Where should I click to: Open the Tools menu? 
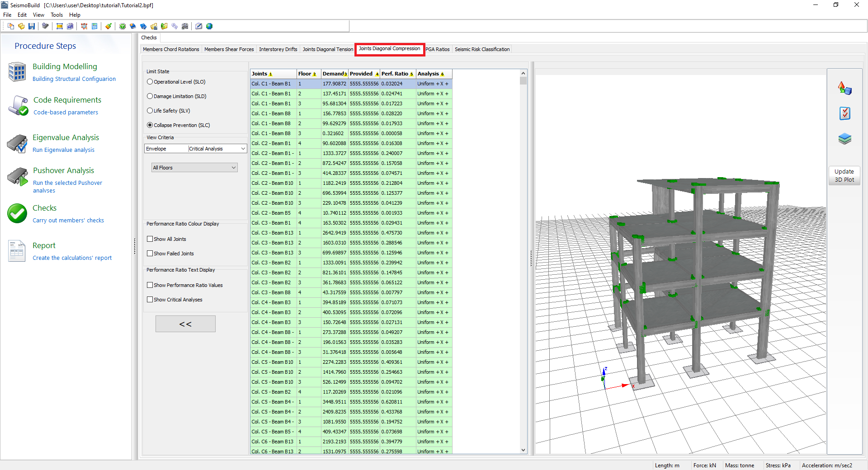(x=57, y=15)
